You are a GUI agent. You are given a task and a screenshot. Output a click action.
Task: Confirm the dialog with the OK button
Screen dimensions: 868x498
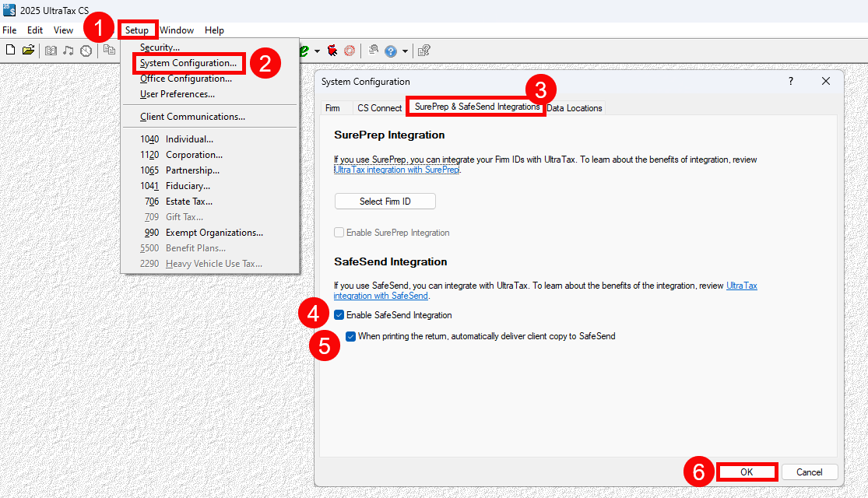(x=747, y=472)
